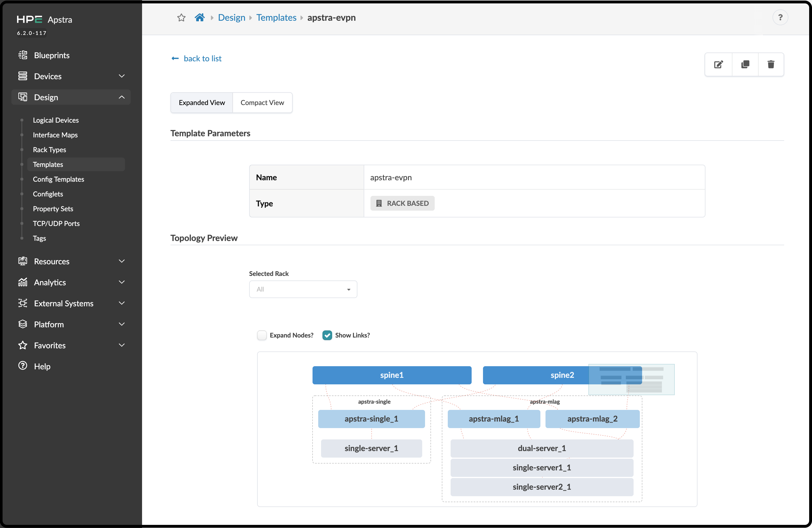812x528 pixels.
Task: Open help question mark icon top right
Action: click(780, 17)
